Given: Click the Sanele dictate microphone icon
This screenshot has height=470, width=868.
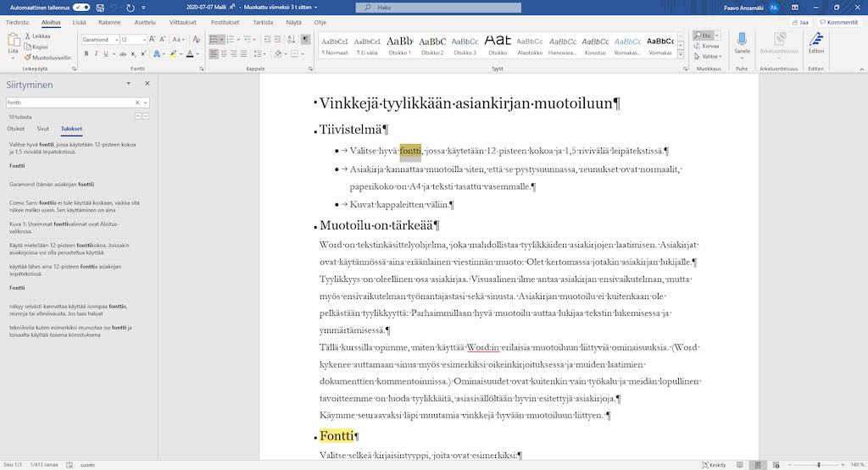Looking at the screenshot, I should (x=742, y=39).
